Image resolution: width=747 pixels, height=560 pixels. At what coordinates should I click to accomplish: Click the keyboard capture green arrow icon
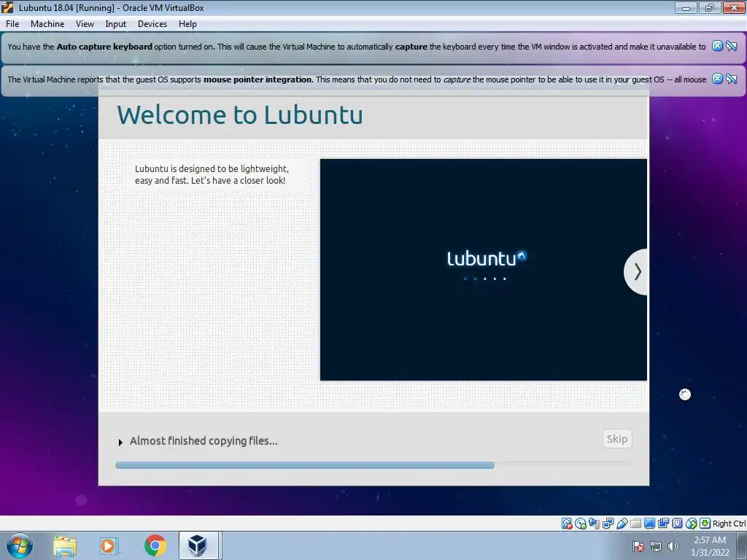(705, 524)
